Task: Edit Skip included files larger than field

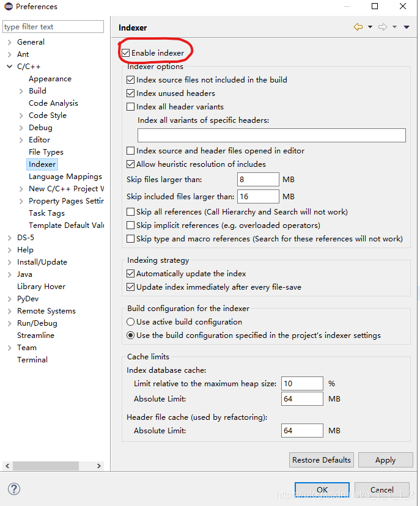Action: [x=258, y=197]
